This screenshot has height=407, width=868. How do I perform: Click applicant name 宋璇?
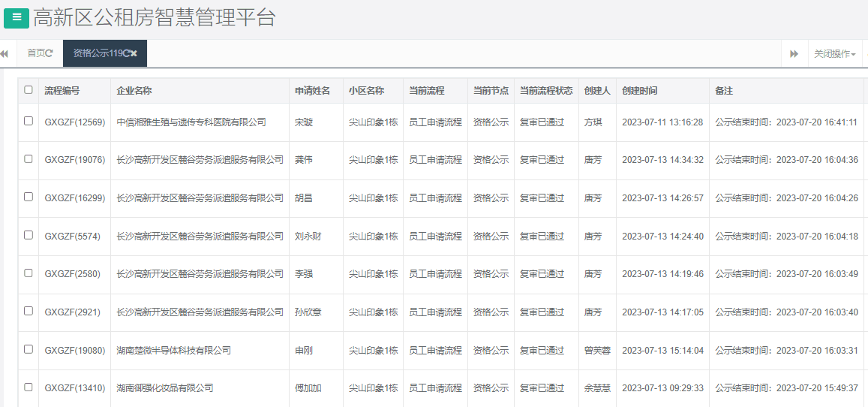pyautogui.click(x=304, y=122)
